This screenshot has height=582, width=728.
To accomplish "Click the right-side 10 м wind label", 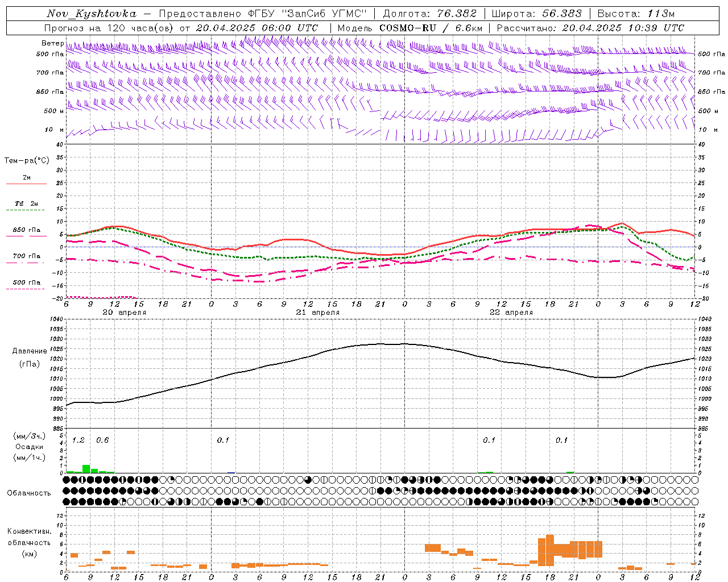I will tap(708, 130).
